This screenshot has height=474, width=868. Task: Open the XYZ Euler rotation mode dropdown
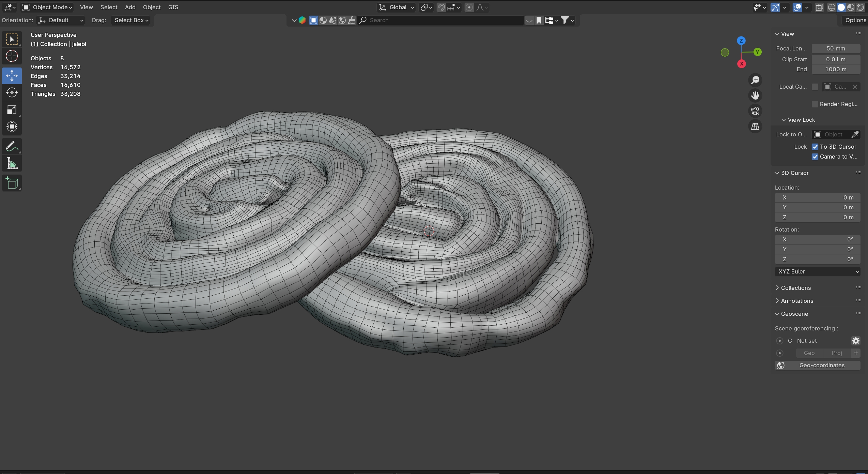[817, 271]
